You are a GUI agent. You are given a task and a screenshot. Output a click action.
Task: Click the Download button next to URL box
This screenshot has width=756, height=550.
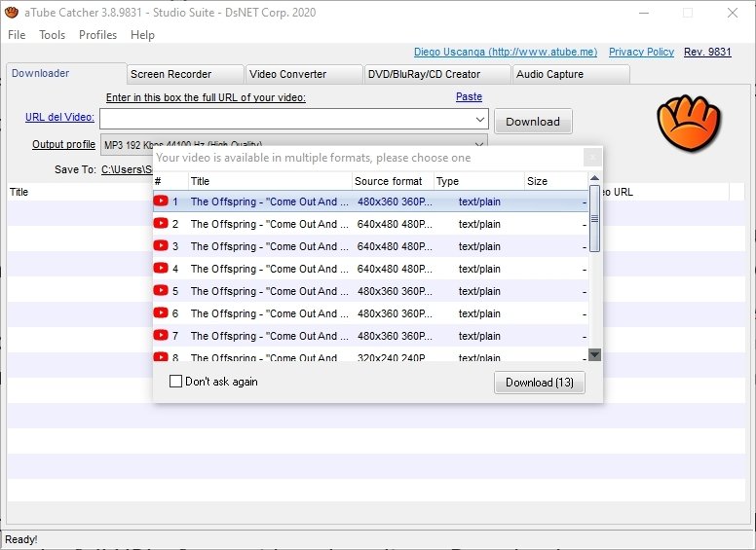tap(533, 122)
